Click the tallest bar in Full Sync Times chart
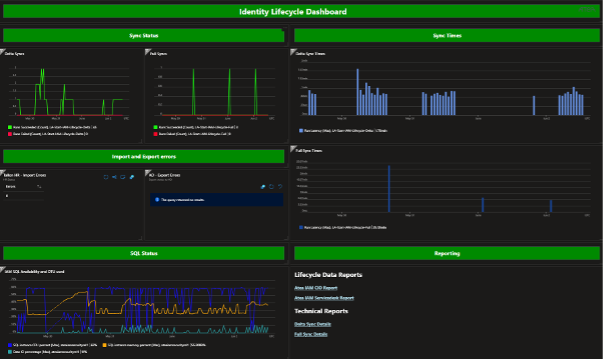604x360 pixels. tap(389, 189)
